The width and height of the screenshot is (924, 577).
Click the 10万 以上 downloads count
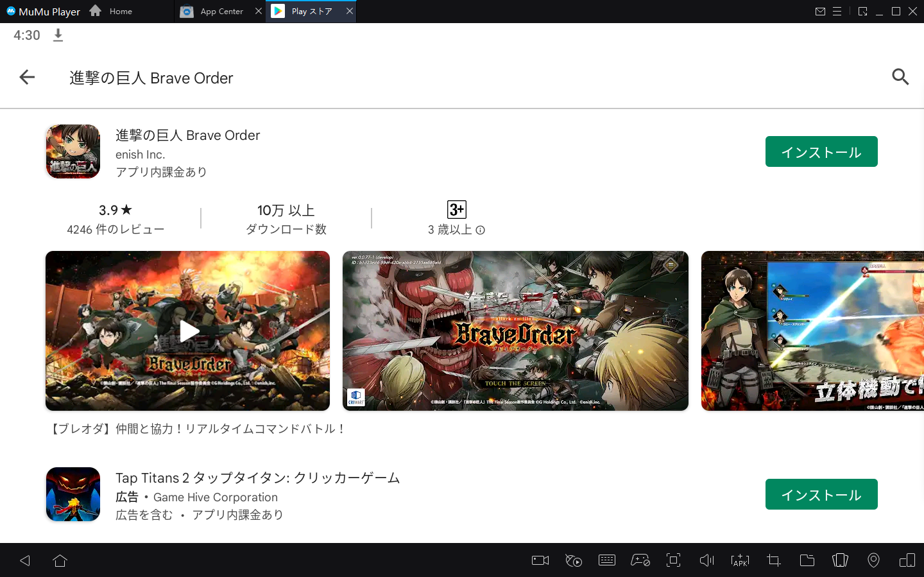pyautogui.click(x=286, y=210)
